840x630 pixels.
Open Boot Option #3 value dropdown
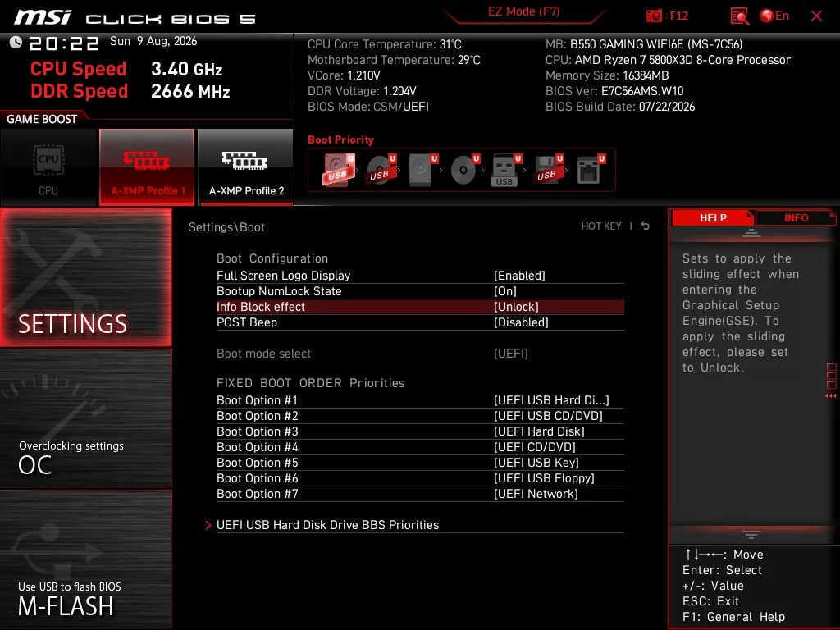click(539, 431)
